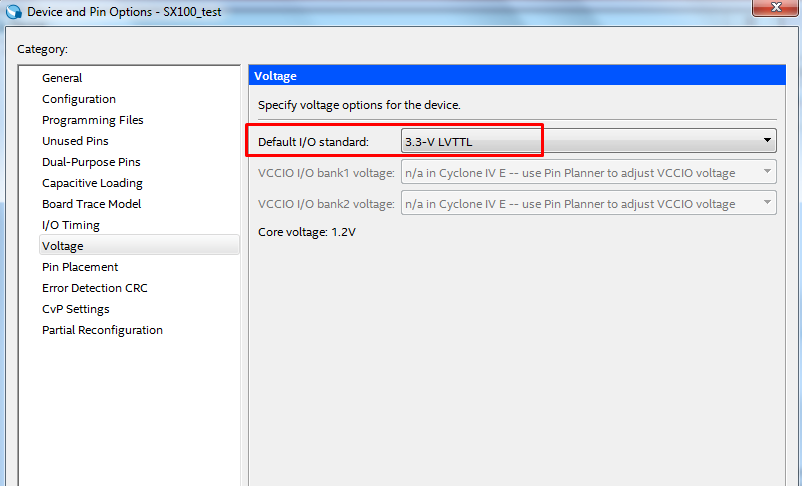The width and height of the screenshot is (802, 486).
Task: Open the Configuration category
Action: [x=79, y=99]
